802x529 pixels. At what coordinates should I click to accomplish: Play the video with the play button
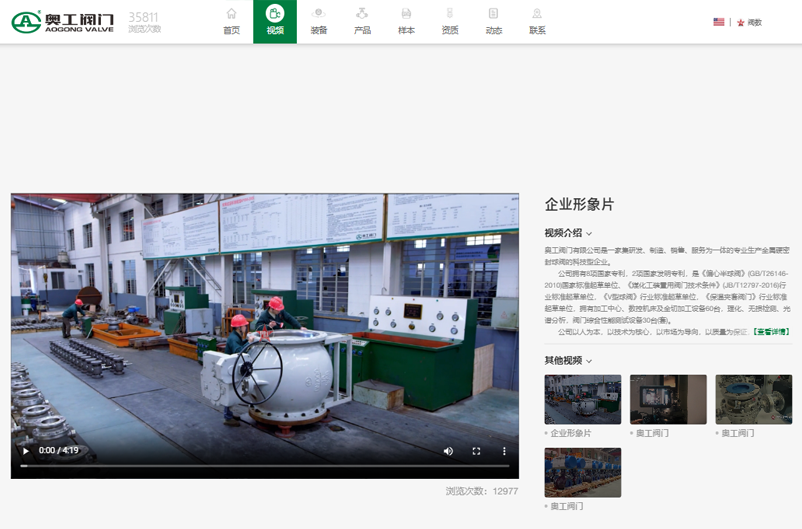26,451
